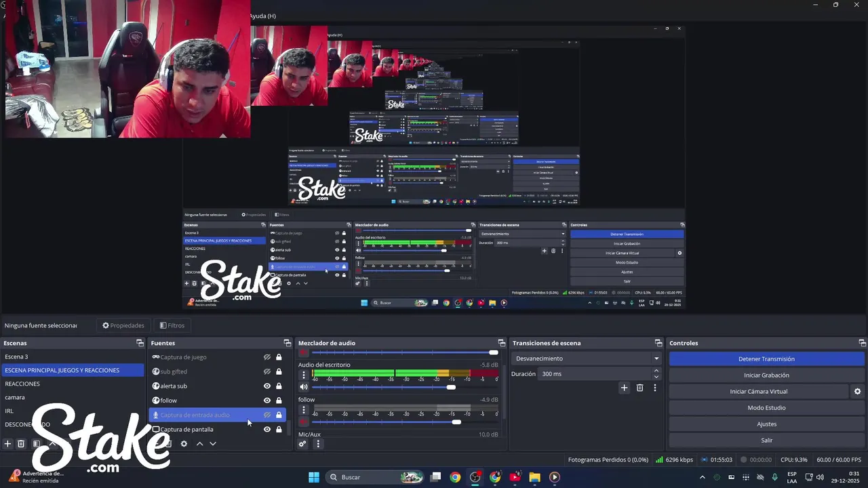Click Iniciar Grabación button
Screen dimensions: 868x488
point(766,375)
